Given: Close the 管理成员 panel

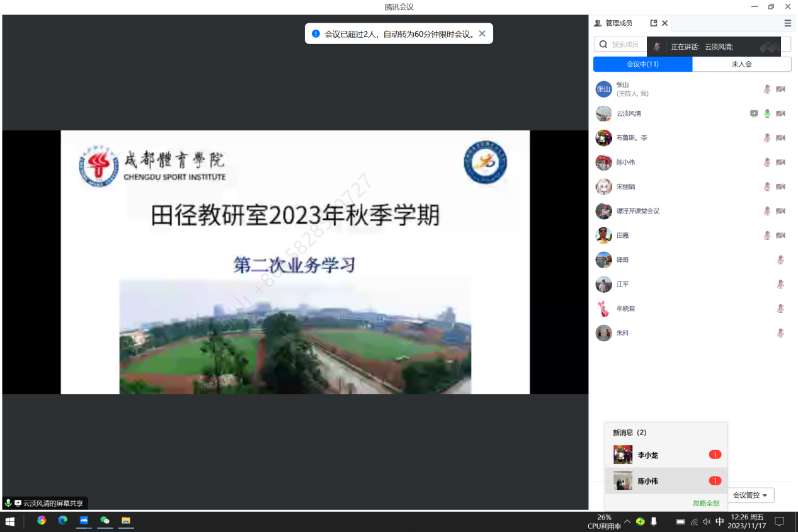Looking at the screenshot, I should coord(664,23).
